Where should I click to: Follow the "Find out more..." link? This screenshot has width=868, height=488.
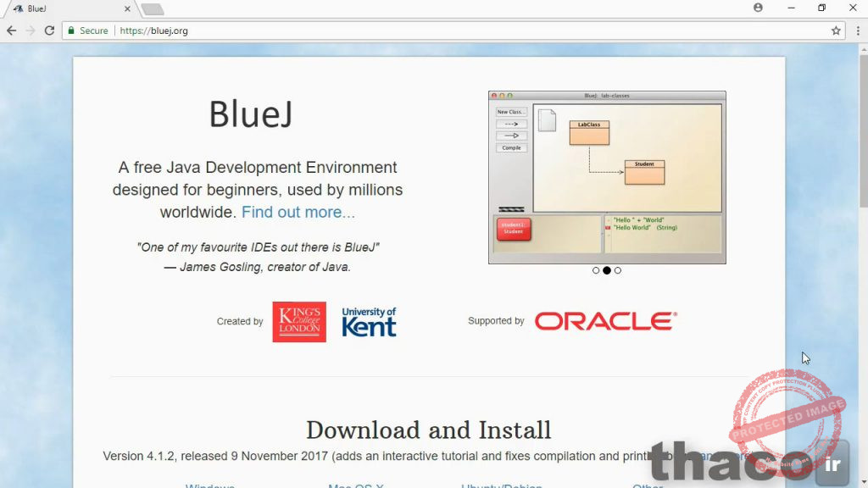[298, 213]
